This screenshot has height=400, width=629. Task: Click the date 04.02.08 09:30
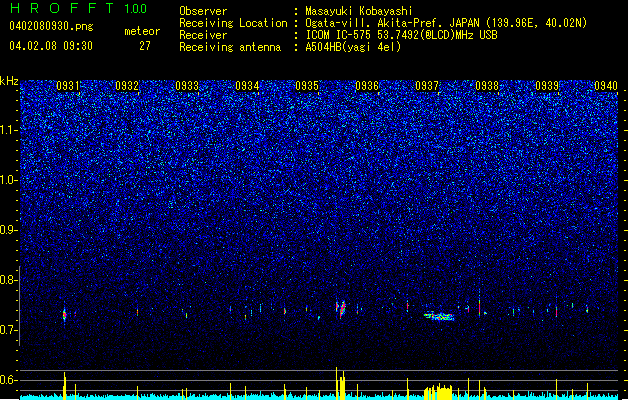51,46
